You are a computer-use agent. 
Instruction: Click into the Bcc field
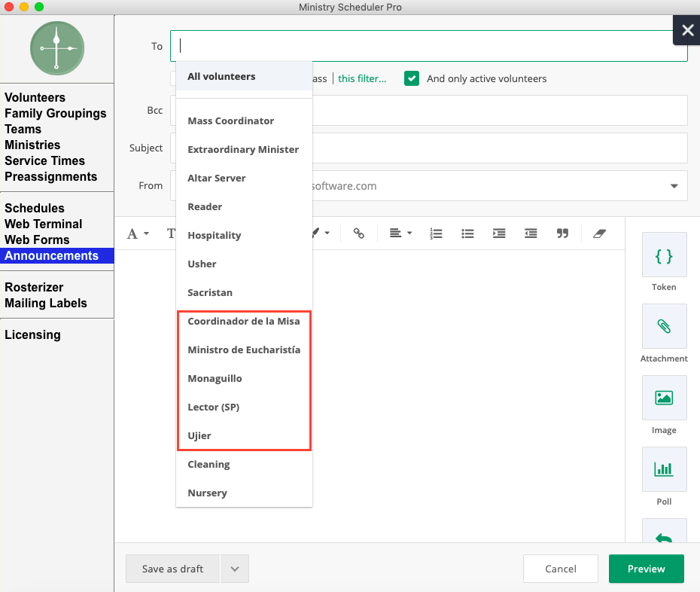[497, 111]
